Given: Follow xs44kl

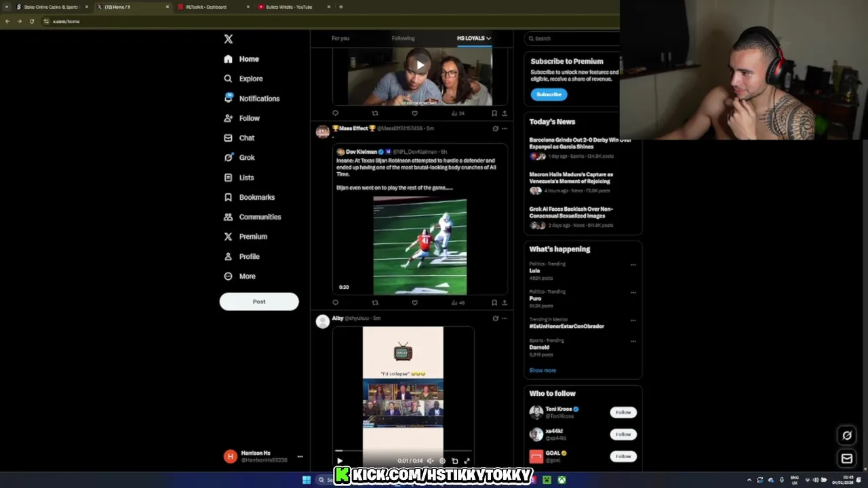Looking at the screenshot, I should point(623,434).
